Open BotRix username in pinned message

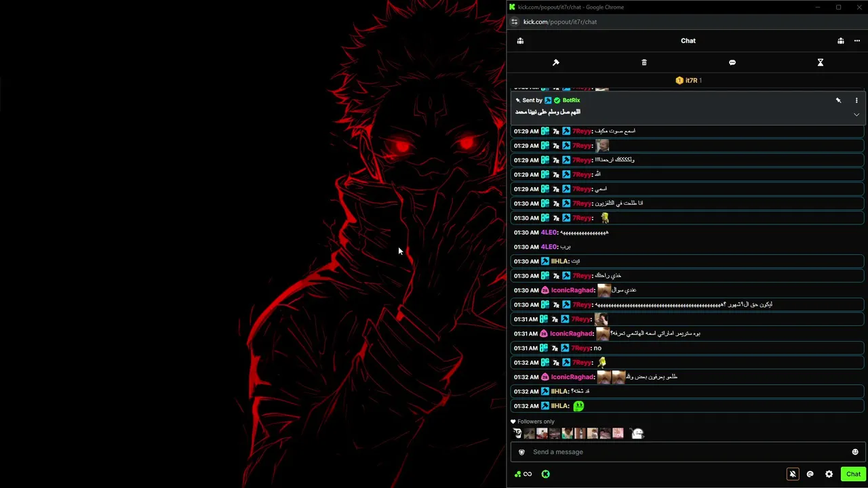(571, 100)
